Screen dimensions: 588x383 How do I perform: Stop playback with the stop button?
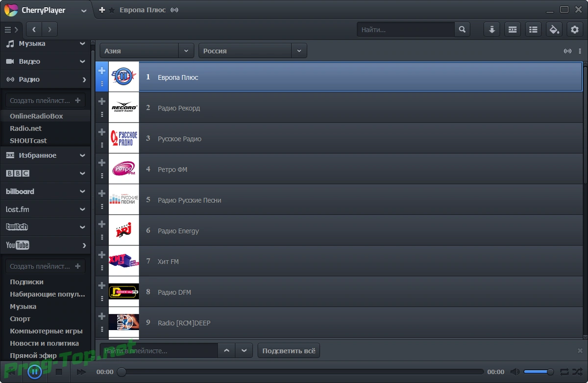[59, 372]
